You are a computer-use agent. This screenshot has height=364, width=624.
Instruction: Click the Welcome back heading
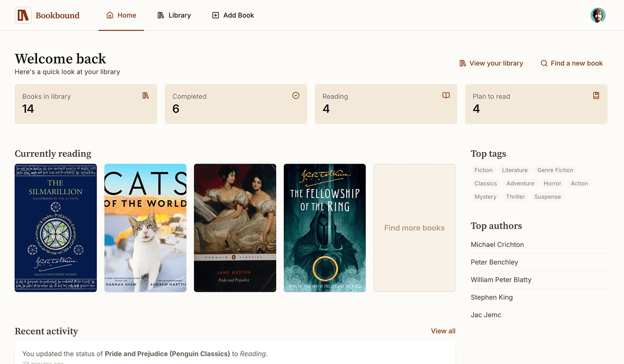60,59
